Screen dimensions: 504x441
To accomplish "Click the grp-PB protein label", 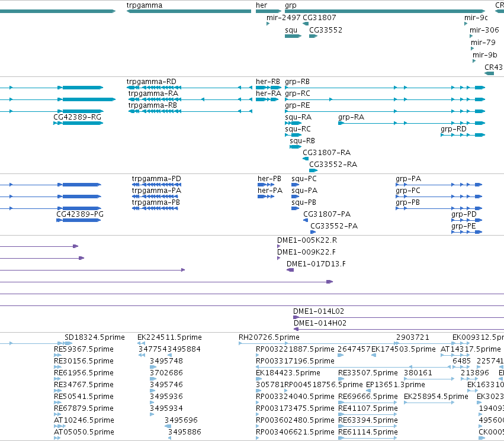I will click(408, 202).
